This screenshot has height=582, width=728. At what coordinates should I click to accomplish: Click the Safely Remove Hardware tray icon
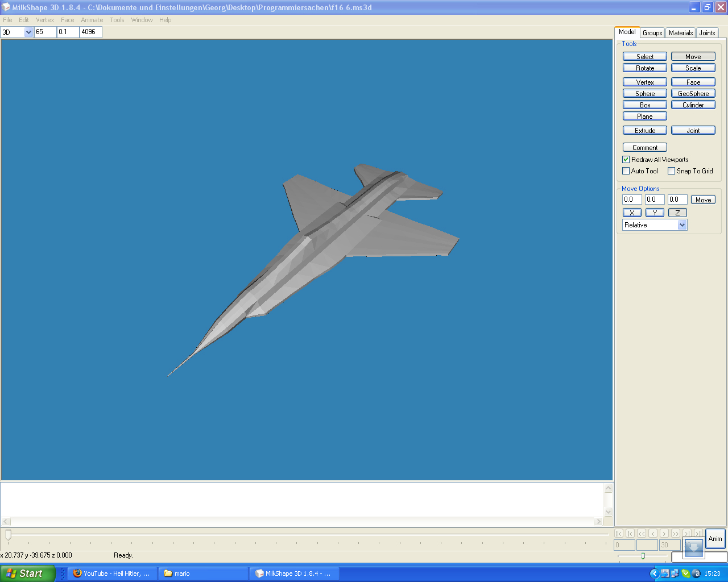(664, 573)
